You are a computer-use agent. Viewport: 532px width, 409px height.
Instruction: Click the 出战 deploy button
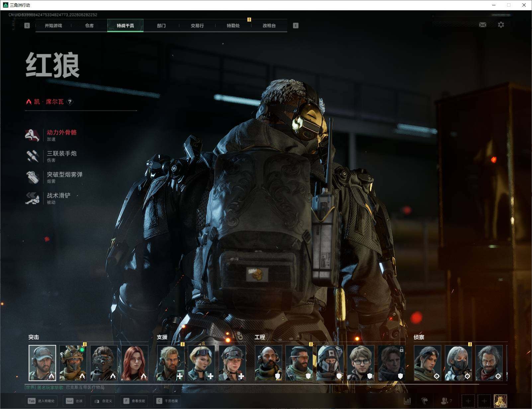click(x=74, y=401)
